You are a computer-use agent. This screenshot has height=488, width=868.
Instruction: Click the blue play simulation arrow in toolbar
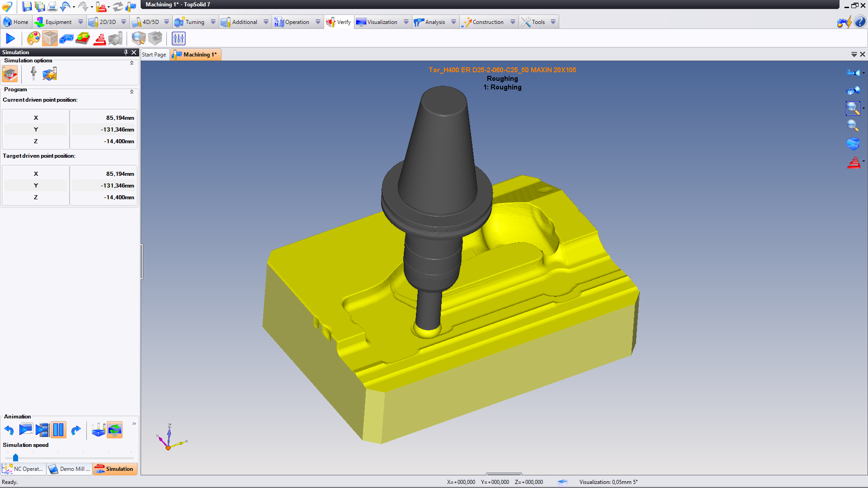coord(10,38)
